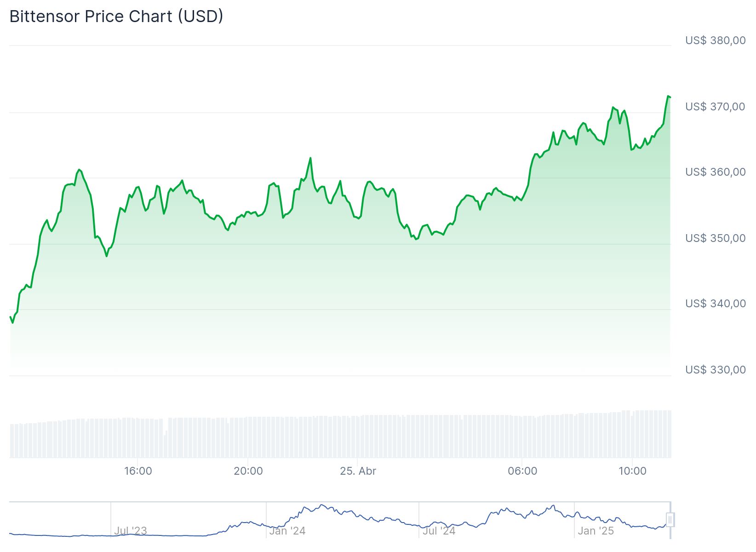
Task: Click the US$ 330,00 axis label
Action: pos(715,370)
